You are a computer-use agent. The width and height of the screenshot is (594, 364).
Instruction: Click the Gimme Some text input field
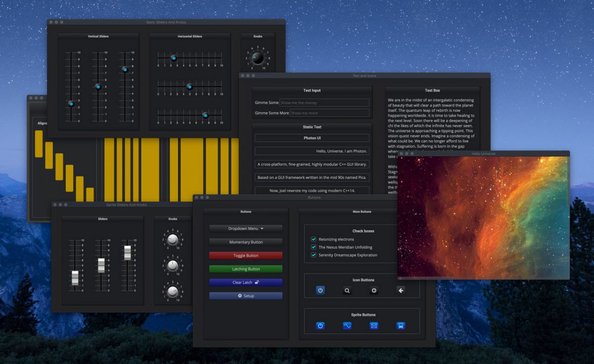click(x=324, y=103)
